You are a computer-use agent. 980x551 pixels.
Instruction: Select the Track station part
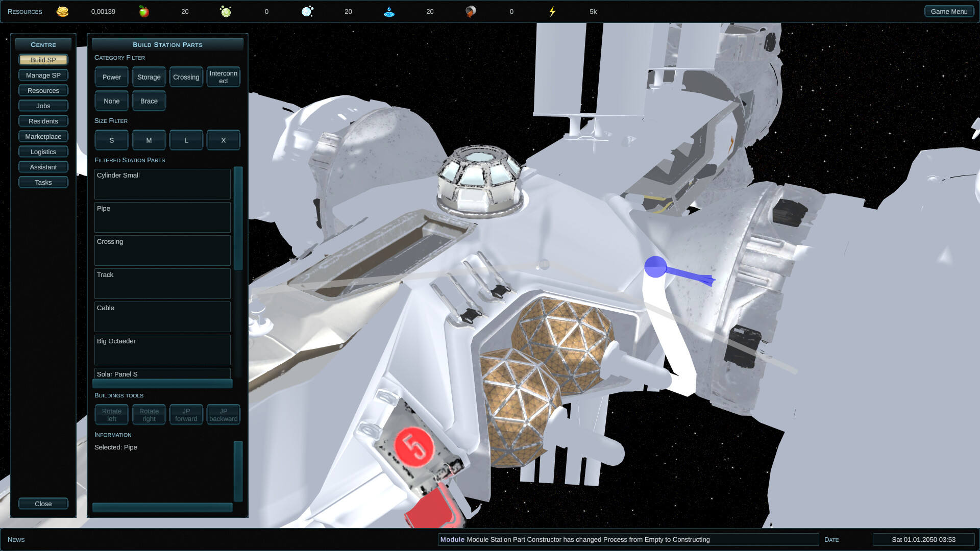point(162,284)
